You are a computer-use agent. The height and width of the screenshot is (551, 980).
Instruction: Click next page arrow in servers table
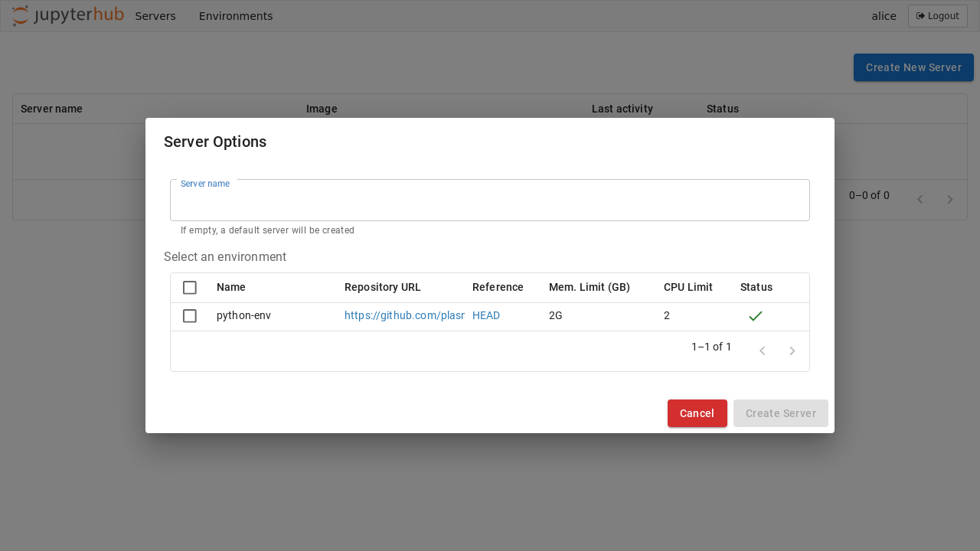950,200
